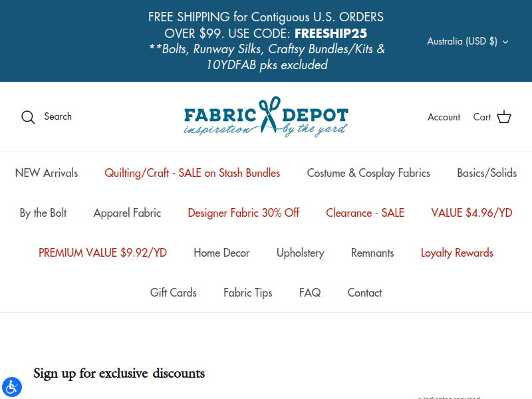Open PREMIUM VALUE $9.92/YD section
The height and width of the screenshot is (399, 532).
click(102, 253)
